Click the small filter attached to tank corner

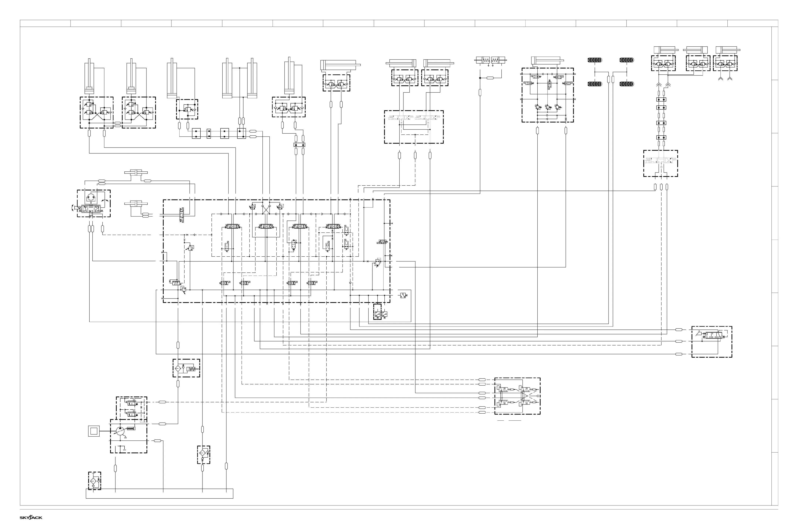(x=95, y=481)
